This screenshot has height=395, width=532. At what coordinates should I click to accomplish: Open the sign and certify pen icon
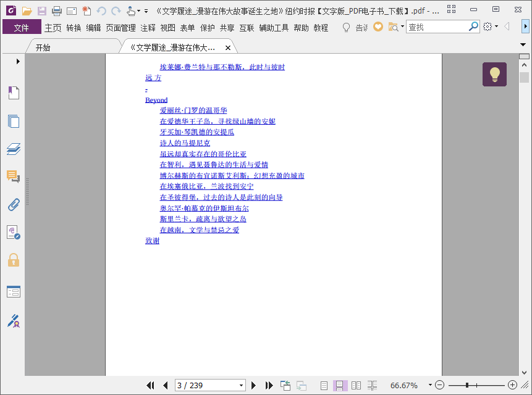[x=14, y=321]
